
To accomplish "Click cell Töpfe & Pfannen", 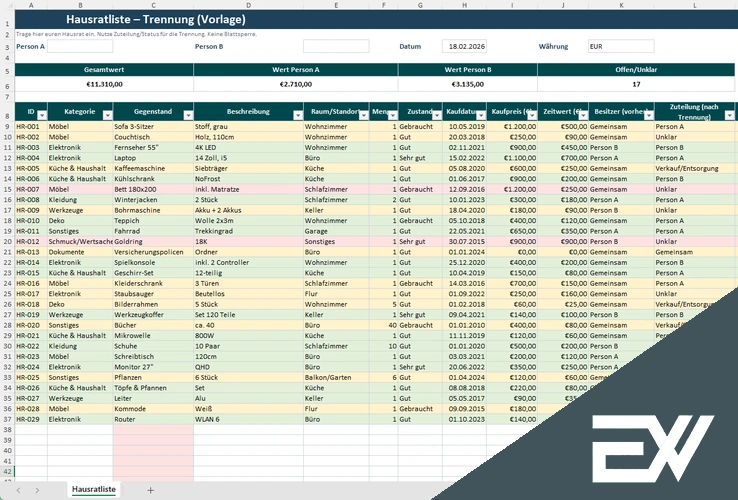I will (153, 388).
